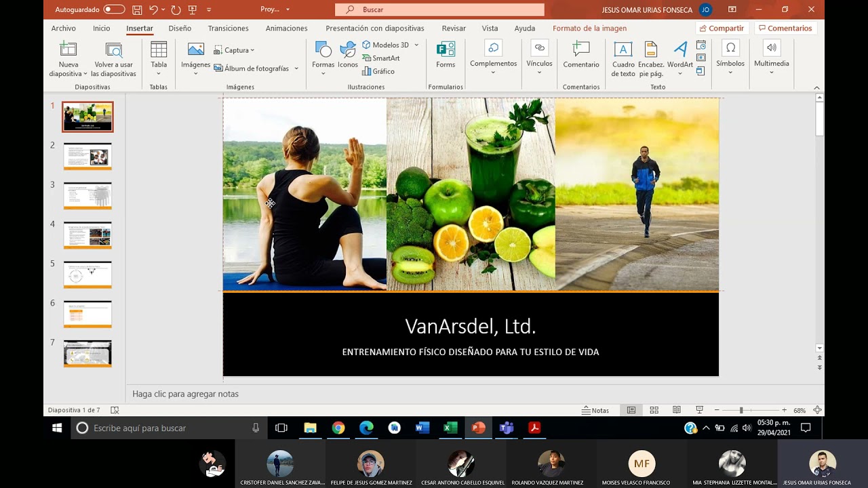Click the Comentarios button
868x488 pixels.
pos(785,28)
